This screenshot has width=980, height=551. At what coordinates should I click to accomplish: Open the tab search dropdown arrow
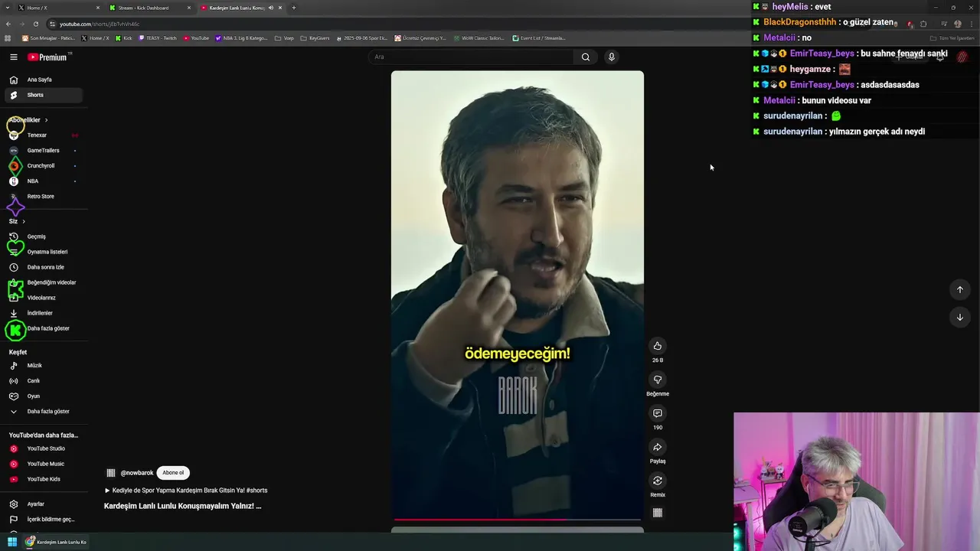(x=7, y=8)
